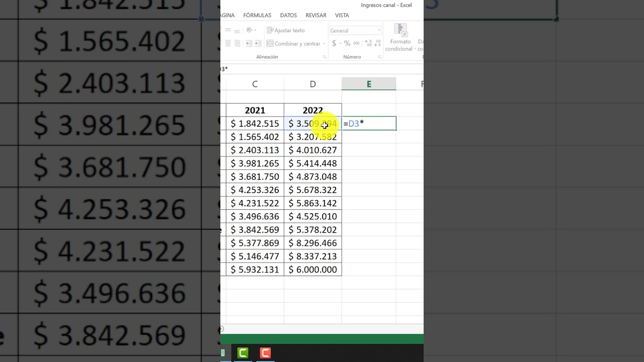Select cell with $ 6.000.000

click(x=313, y=269)
